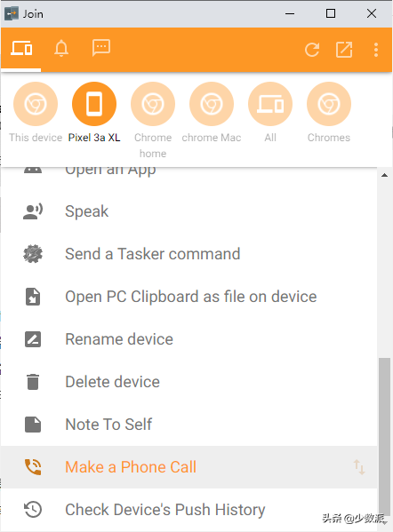The width and height of the screenshot is (393, 532).
Task: Open the three-dot overflow menu
Action: click(x=376, y=50)
